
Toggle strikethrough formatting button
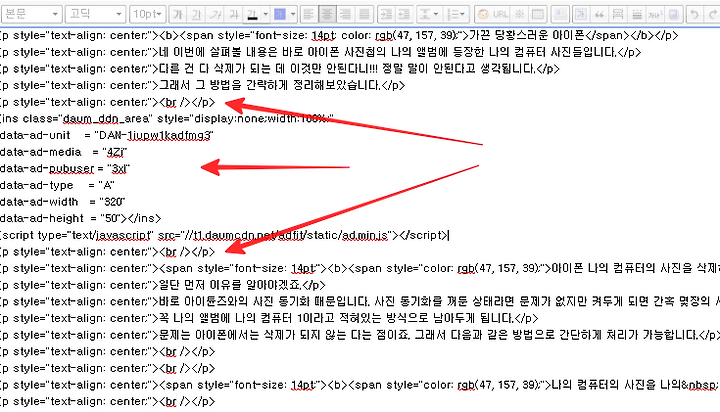pos(234,14)
